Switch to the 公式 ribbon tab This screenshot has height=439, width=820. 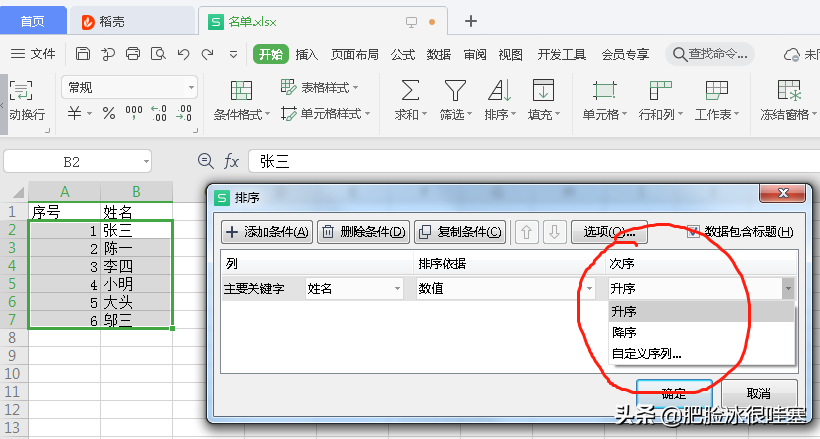403,54
